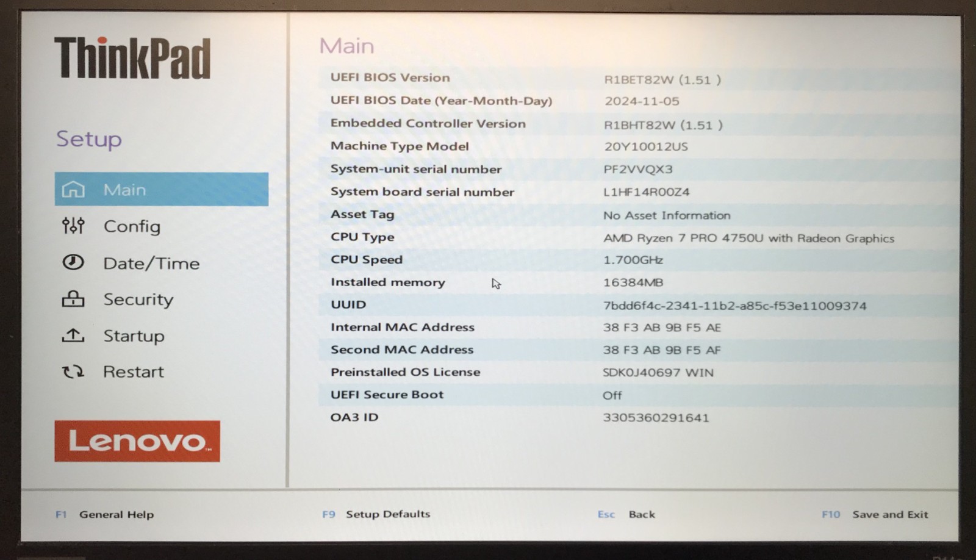Select the CPU Speed label
This screenshot has height=560, width=976.
point(367,260)
